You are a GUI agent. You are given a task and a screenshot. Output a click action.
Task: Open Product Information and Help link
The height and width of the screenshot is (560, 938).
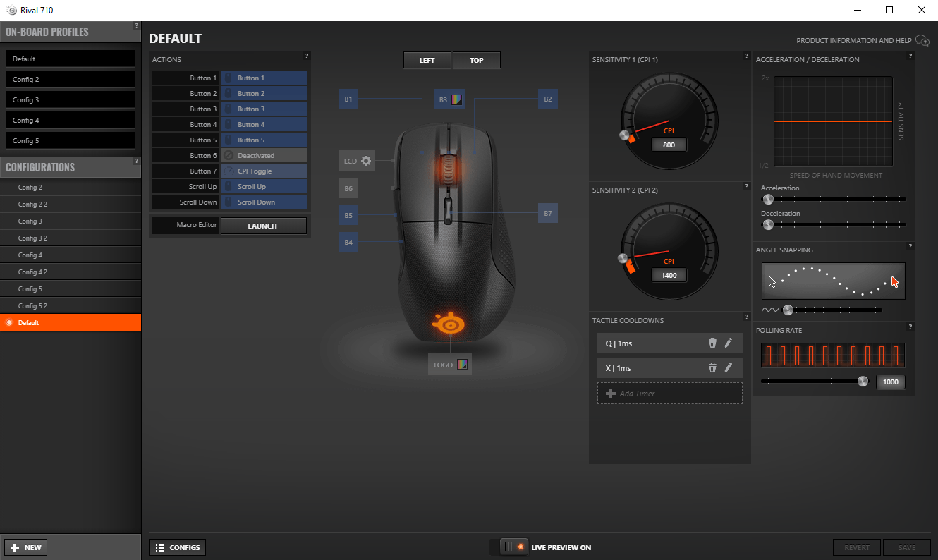coord(854,41)
